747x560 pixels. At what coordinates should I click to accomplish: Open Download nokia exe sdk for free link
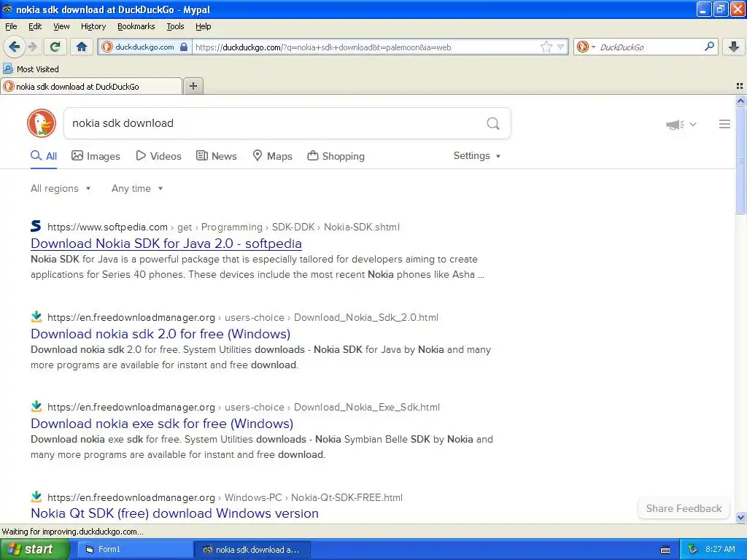pyautogui.click(x=162, y=424)
